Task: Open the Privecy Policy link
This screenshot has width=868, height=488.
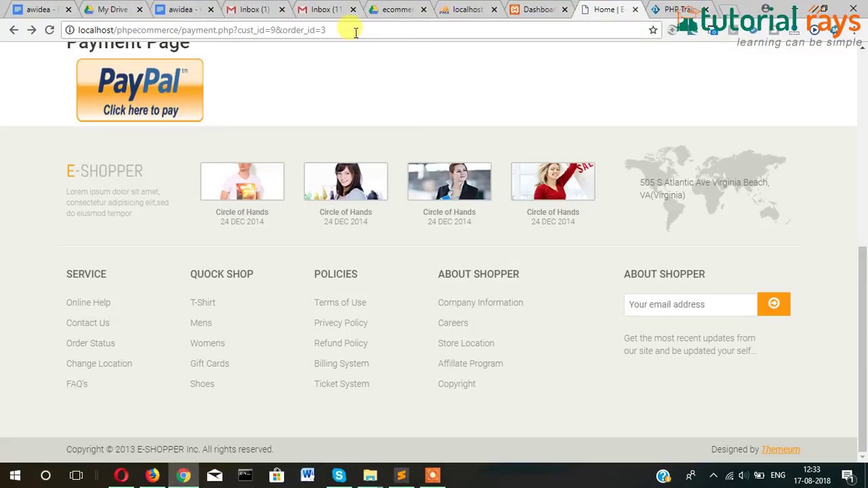Action: pyautogui.click(x=340, y=323)
